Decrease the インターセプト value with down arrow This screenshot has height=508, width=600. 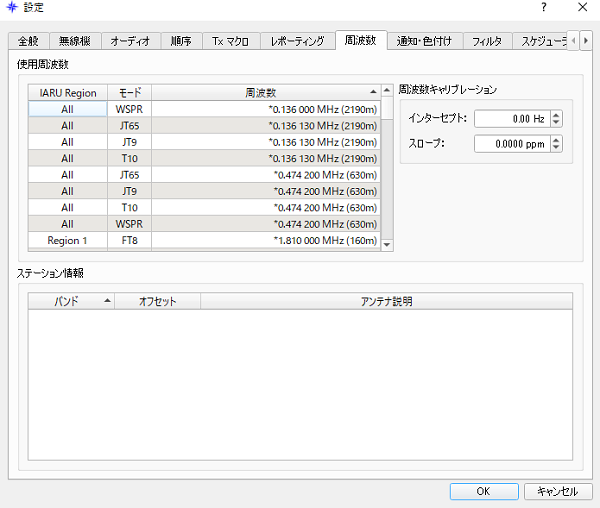point(556,122)
